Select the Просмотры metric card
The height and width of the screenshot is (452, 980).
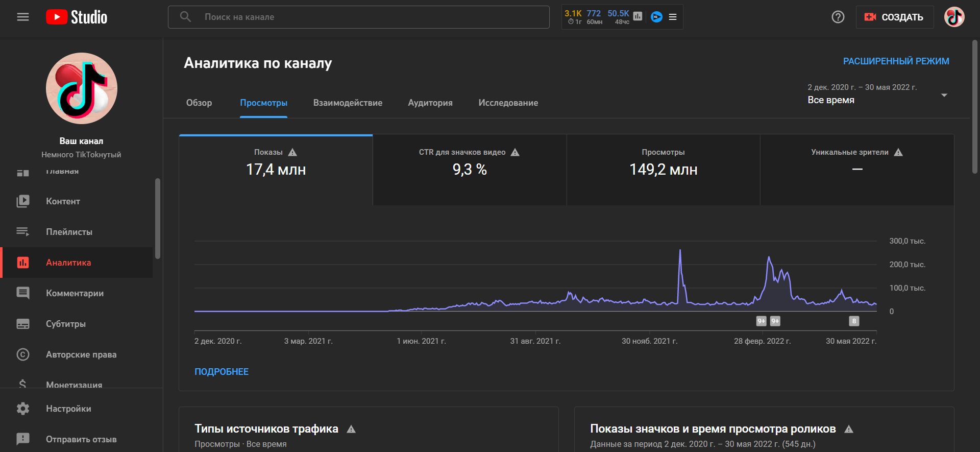(x=663, y=170)
